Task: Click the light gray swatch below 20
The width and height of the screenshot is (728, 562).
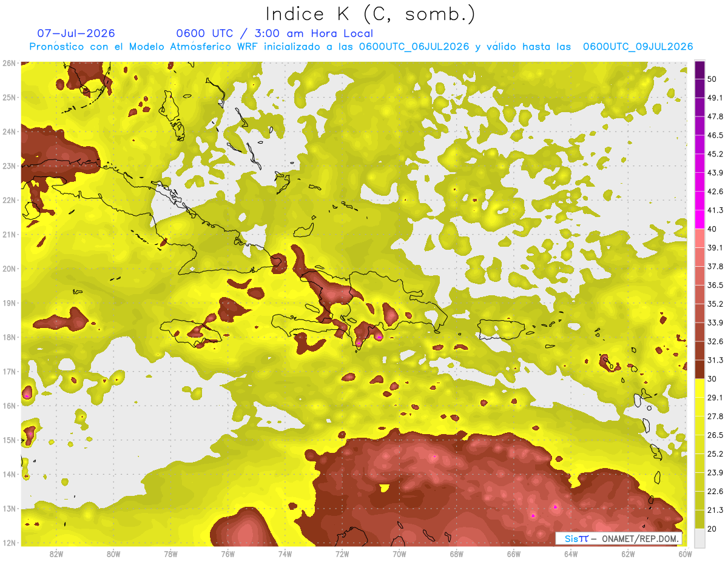Action: [x=699, y=538]
